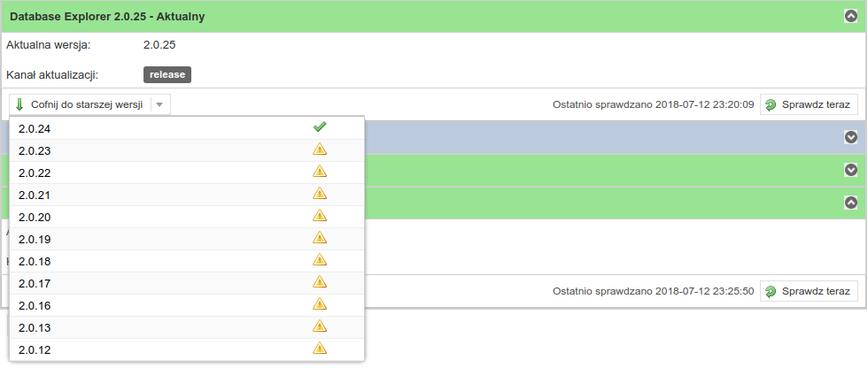This screenshot has height=368, width=868.
Task: Click current version value '2.0.25'
Action: coord(159,45)
